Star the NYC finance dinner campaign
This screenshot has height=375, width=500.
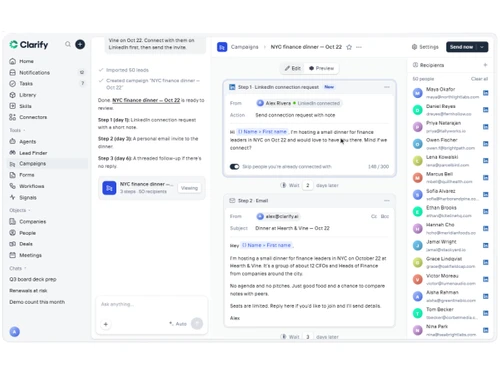[x=349, y=47]
